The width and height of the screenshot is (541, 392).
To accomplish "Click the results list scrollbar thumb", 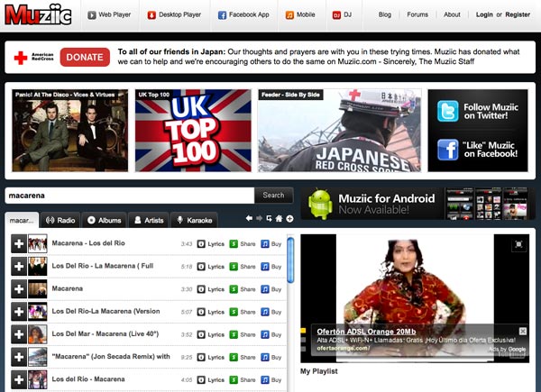I will tap(290, 260).
